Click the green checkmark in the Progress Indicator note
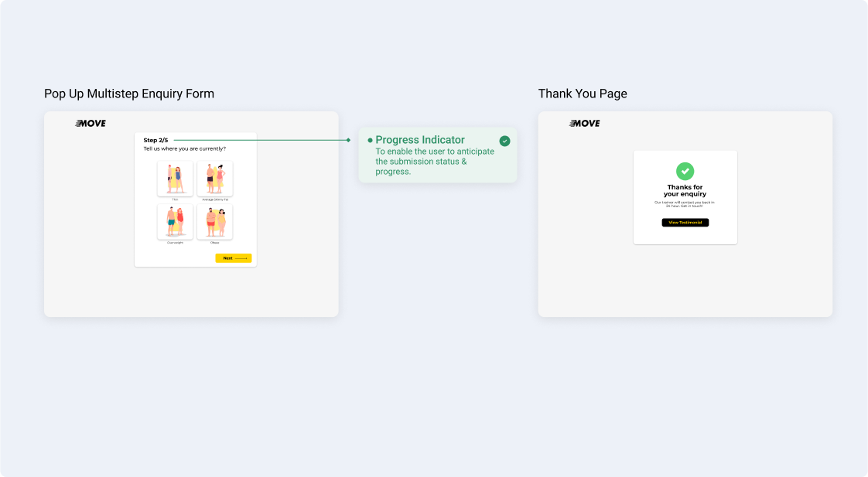 click(x=504, y=141)
